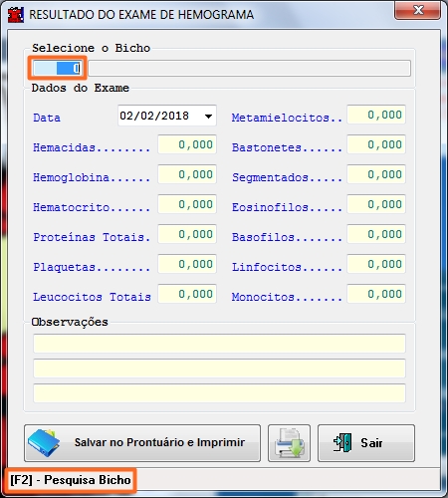
Task: Select the Plaquetas value field
Action: click(187, 264)
